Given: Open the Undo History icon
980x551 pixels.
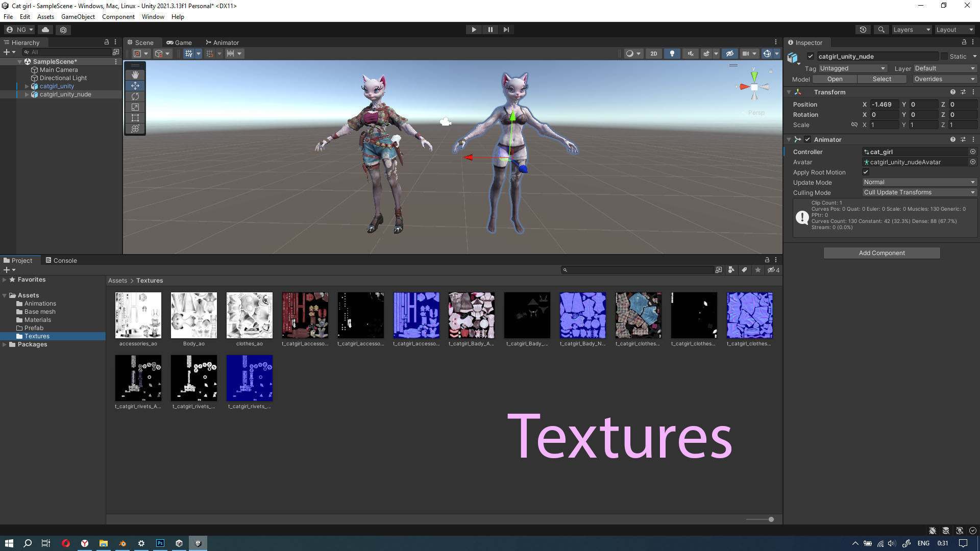Looking at the screenshot, I should coord(863,30).
